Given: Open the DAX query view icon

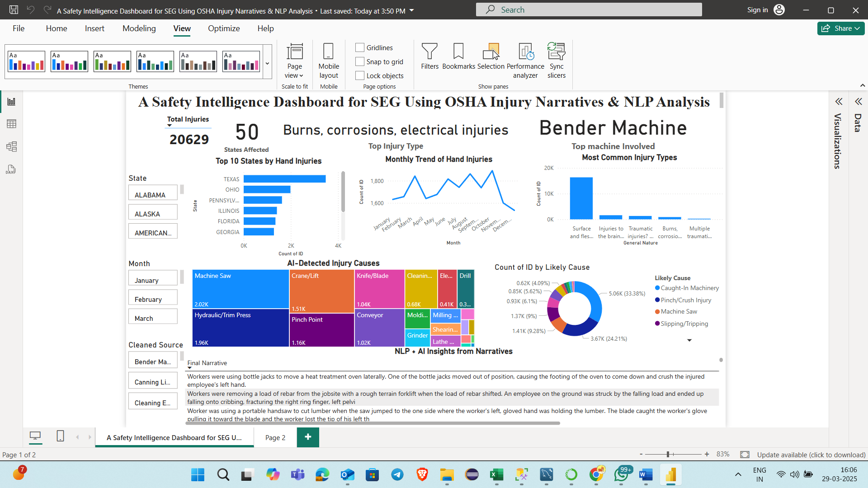Looking at the screenshot, I should [x=11, y=169].
